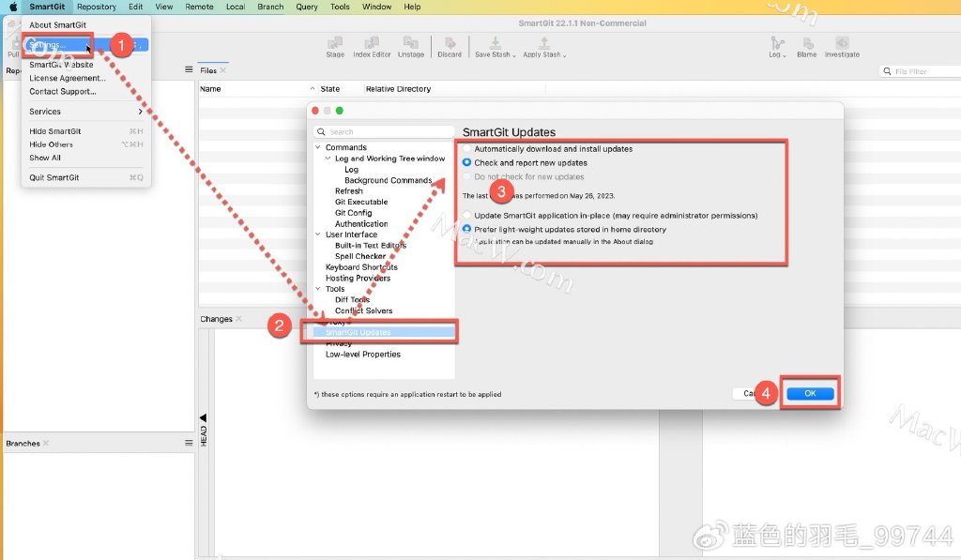Select Update SmartGit application in-place option

[467, 216]
